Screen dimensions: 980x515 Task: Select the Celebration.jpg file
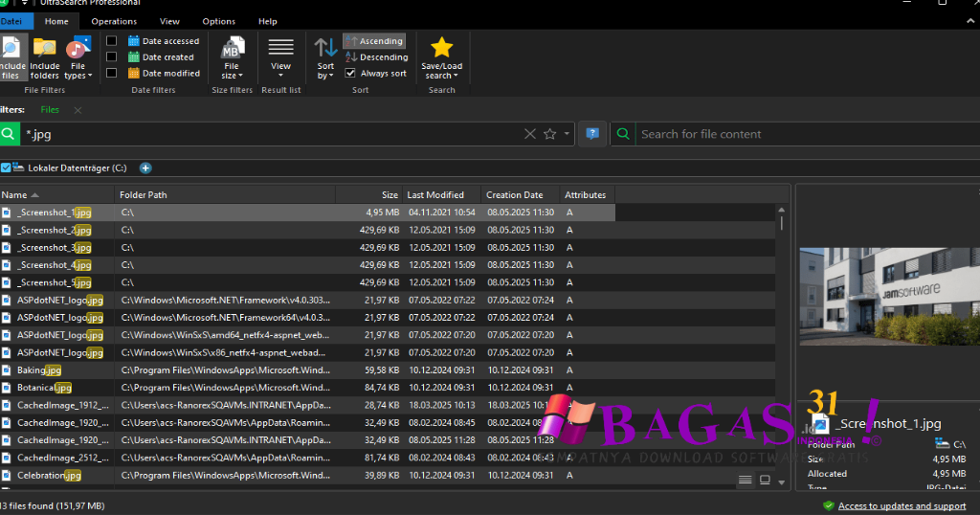point(50,475)
